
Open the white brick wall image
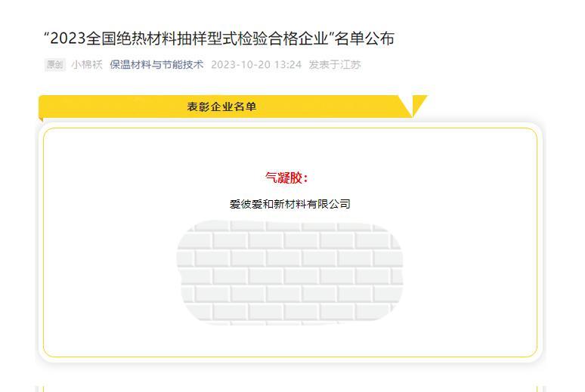290,272
